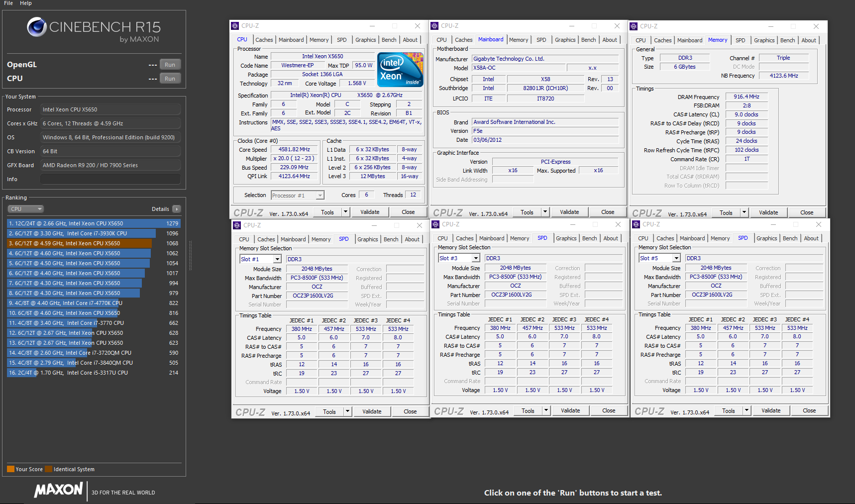Viewport: 855px width, 504px height.
Task: Click the Core Speed value 4581.82 MHz
Action: [x=294, y=150]
